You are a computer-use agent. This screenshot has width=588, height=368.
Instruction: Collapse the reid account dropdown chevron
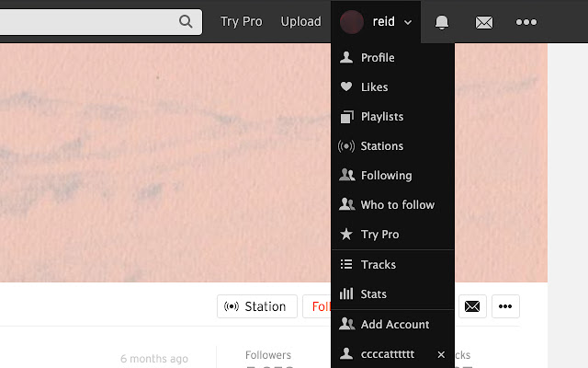click(x=408, y=22)
